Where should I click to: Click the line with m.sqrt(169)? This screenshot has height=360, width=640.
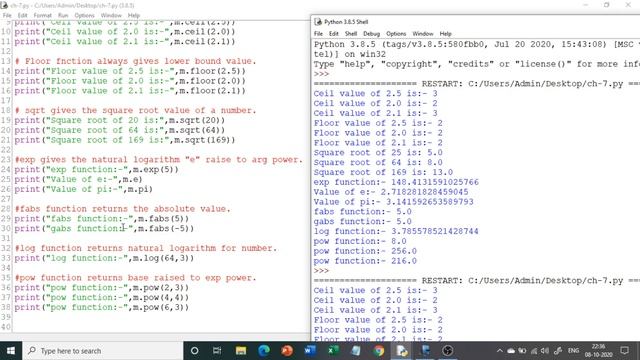pyautogui.click(x=125, y=140)
